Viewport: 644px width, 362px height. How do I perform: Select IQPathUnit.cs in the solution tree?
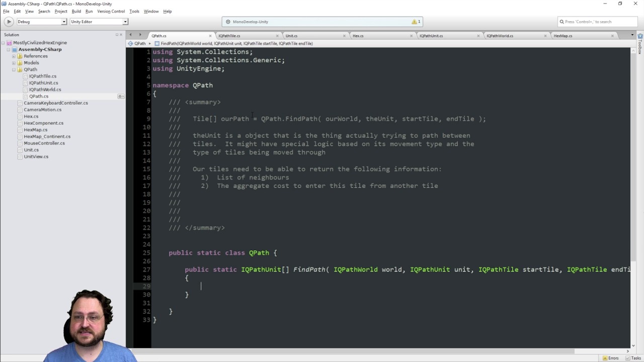pyautogui.click(x=43, y=83)
